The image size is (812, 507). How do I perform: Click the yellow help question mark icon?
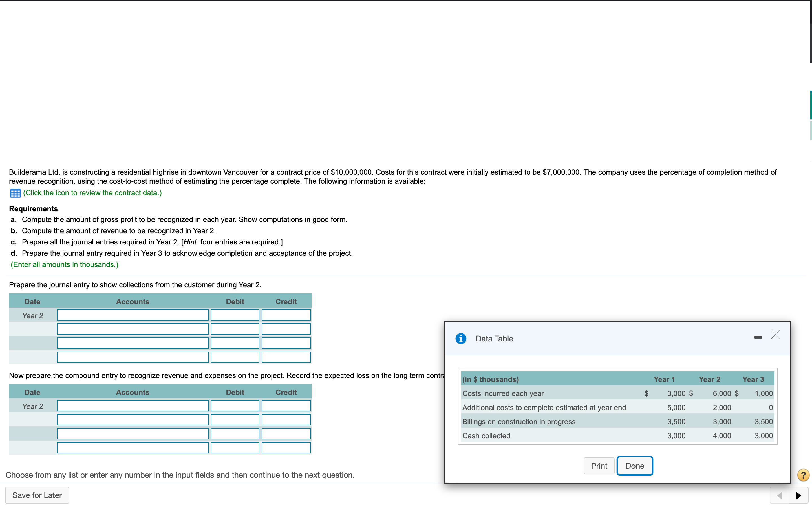pos(803,475)
